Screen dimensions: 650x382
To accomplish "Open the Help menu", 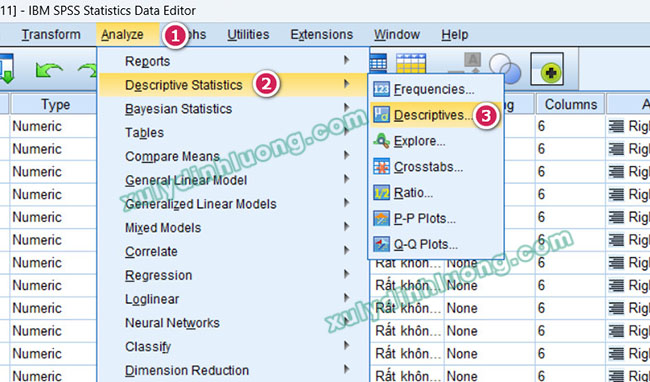I will pyautogui.click(x=455, y=34).
